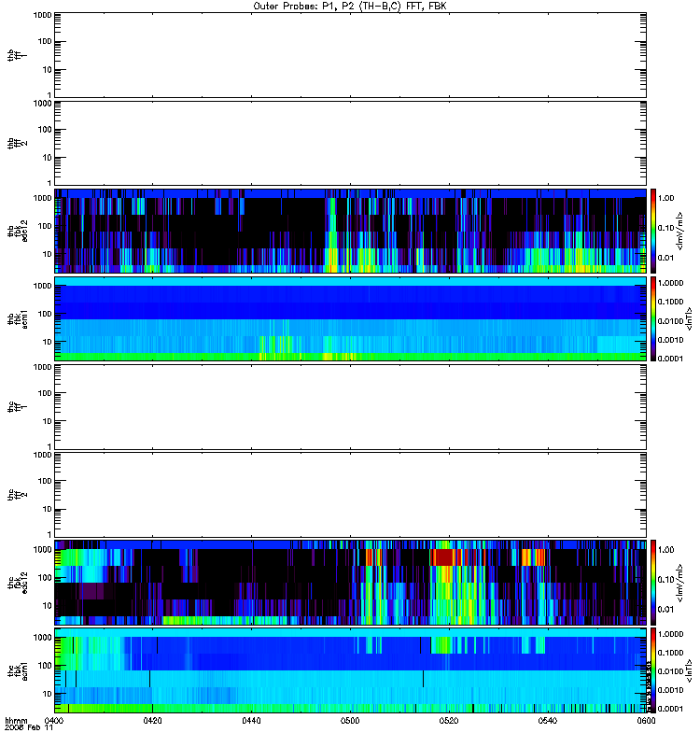Click the red intense burst in thc edc12 spectrogram
This screenshot has width=700, height=747.
coord(441,557)
